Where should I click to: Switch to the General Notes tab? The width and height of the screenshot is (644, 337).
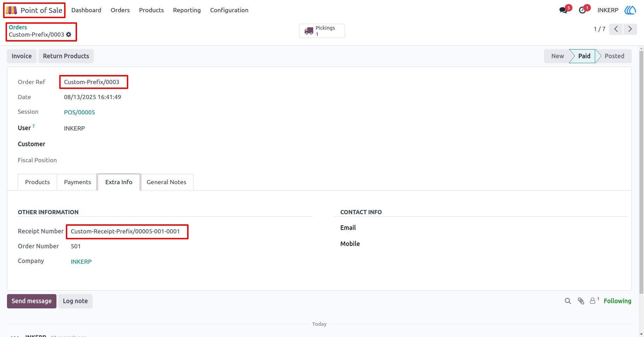(x=167, y=182)
